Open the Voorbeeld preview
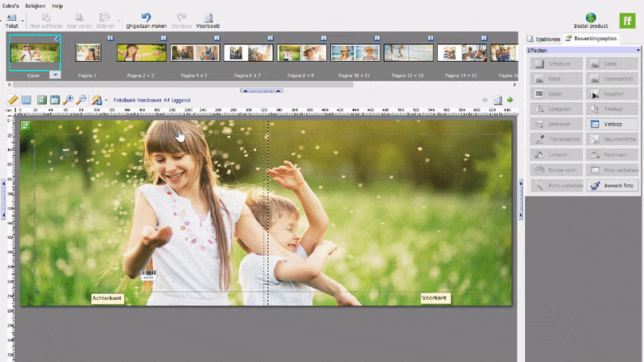644x362 pixels. [x=208, y=17]
